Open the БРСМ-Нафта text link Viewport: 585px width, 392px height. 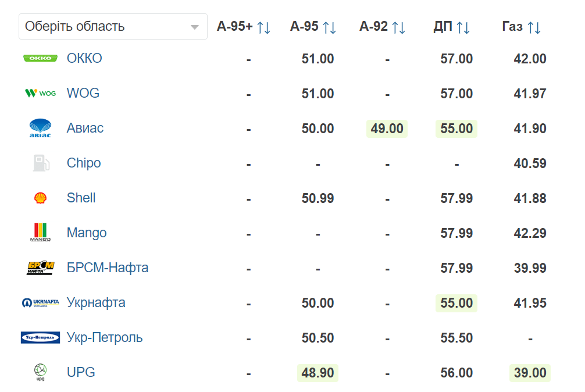(x=108, y=268)
